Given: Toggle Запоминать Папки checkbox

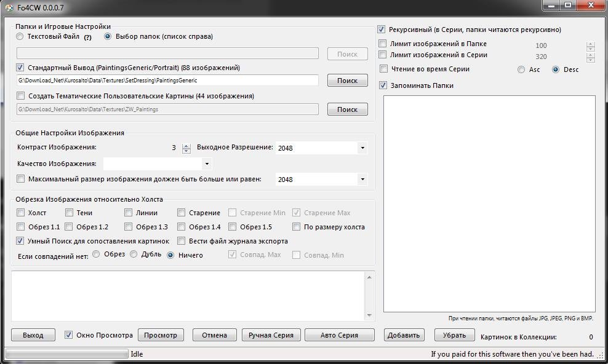Looking at the screenshot, I should (x=383, y=85).
